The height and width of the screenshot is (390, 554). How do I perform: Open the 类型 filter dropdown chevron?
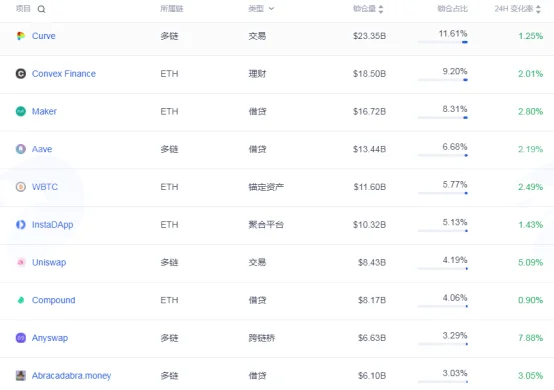click(x=271, y=8)
